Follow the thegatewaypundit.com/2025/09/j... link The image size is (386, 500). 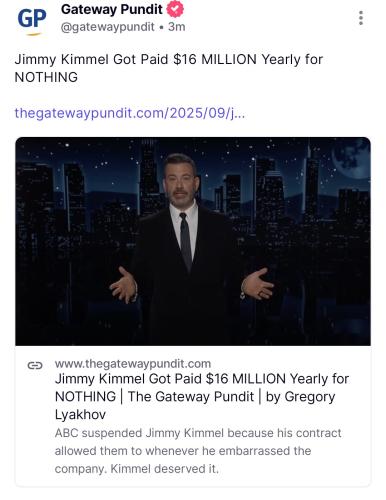[130, 113]
